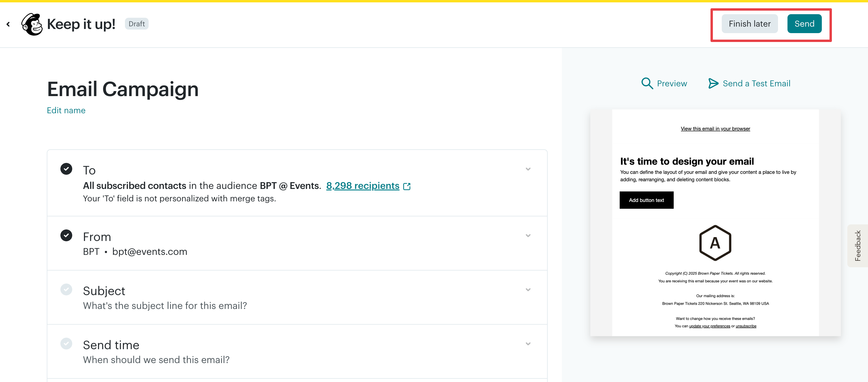Click the Finish later button
The width and height of the screenshot is (868, 382).
(x=749, y=24)
